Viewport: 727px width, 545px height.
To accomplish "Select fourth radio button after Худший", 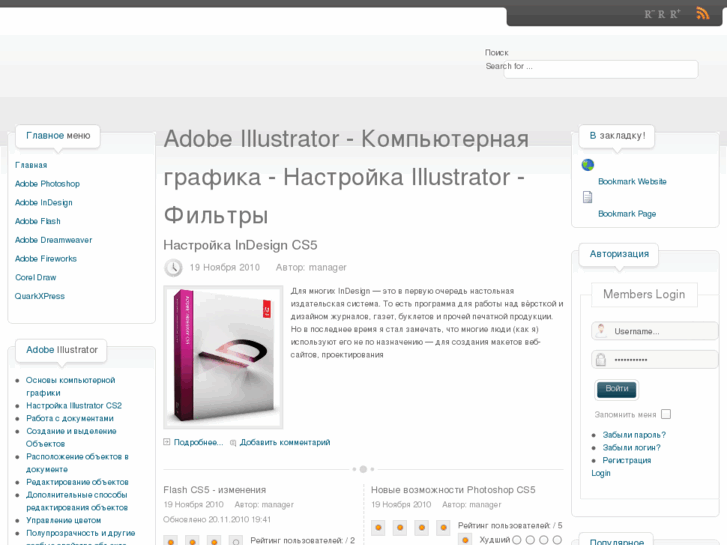I will point(557,540).
